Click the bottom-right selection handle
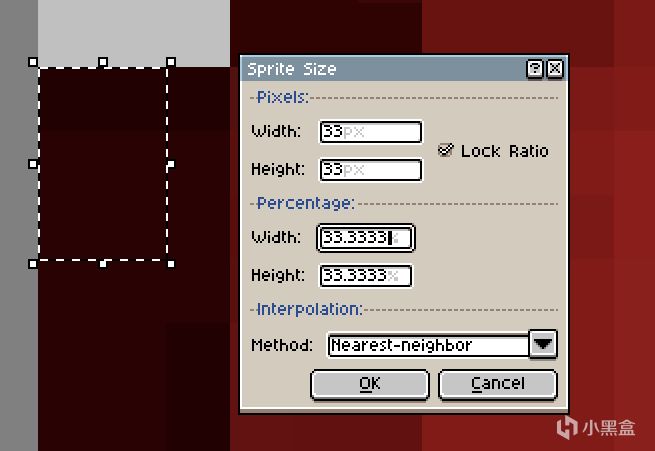655x451 pixels. click(170, 264)
